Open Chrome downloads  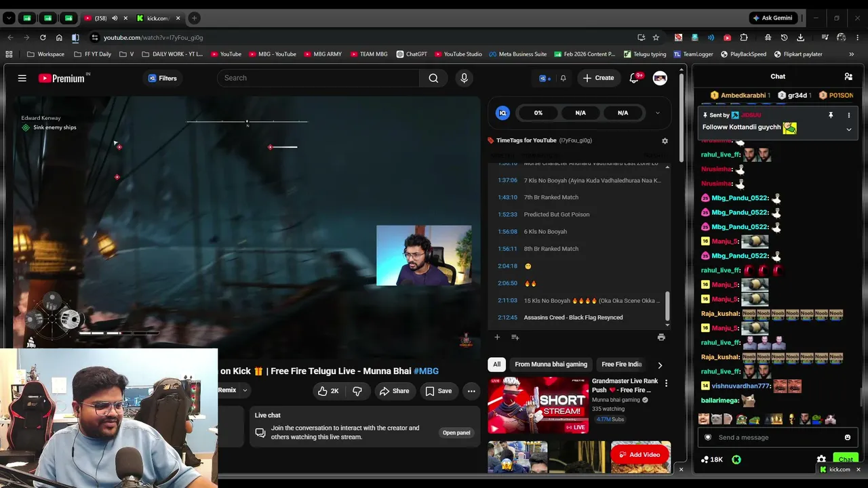[x=801, y=37]
